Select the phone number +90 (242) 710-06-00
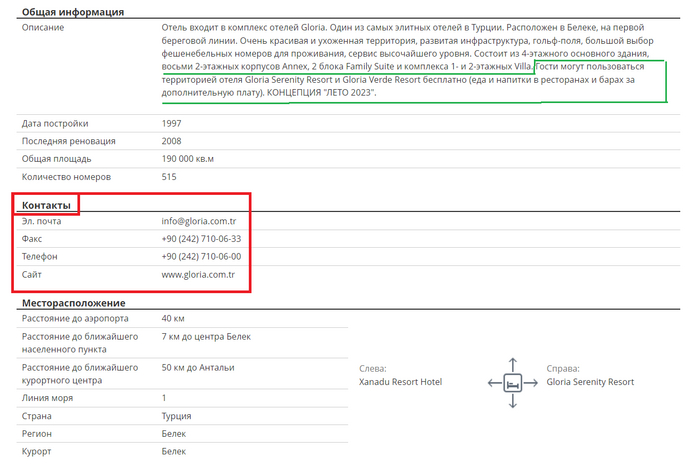The height and width of the screenshot is (464, 700). (201, 257)
